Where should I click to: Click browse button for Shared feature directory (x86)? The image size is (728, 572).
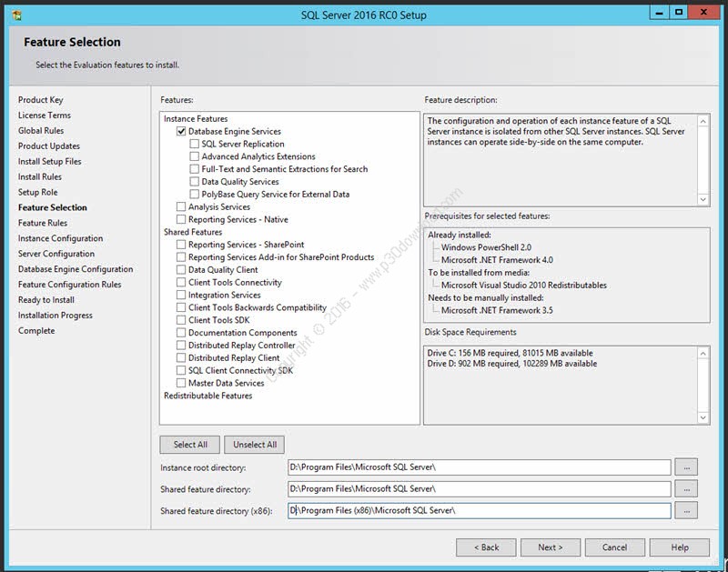[686, 511]
